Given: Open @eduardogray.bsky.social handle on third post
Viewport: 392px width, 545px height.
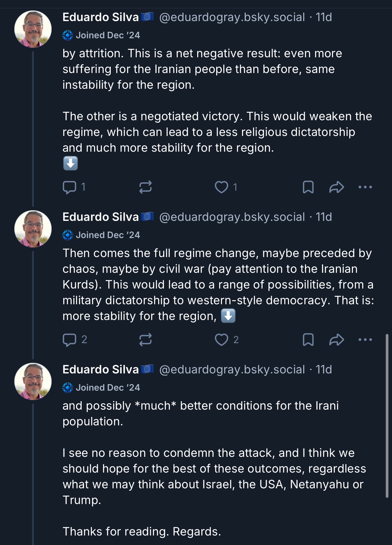Looking at the screenshot, I should pos(232,370).
